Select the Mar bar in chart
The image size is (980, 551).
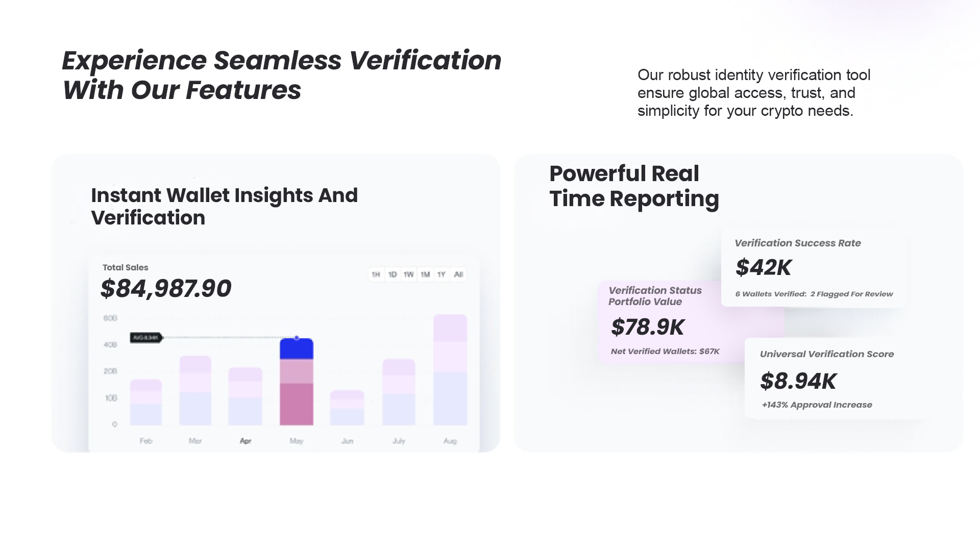(x=195, y=390)
